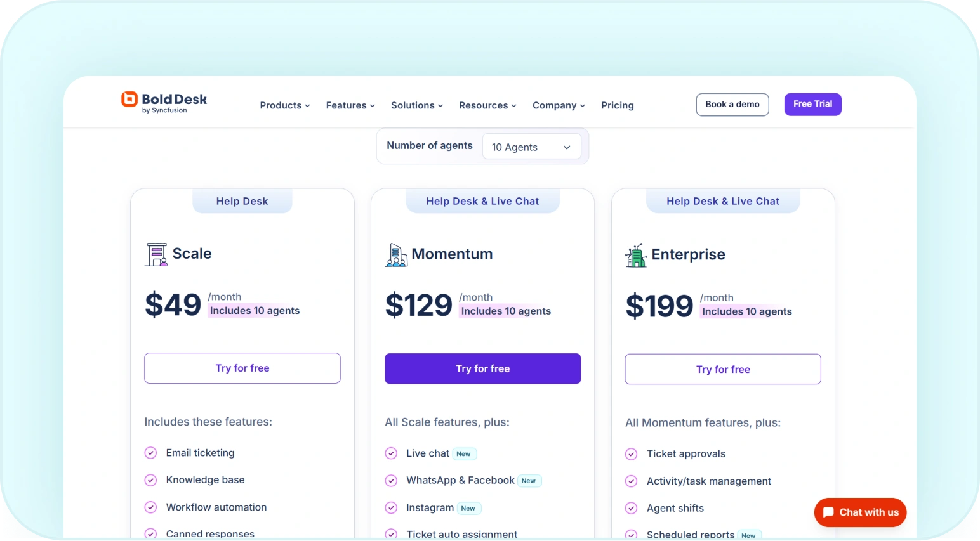The height and width of the screenshot is (541, 980).
Task: Click the chat bubble icon on Chat with us
Action: (x=828, y=512)
